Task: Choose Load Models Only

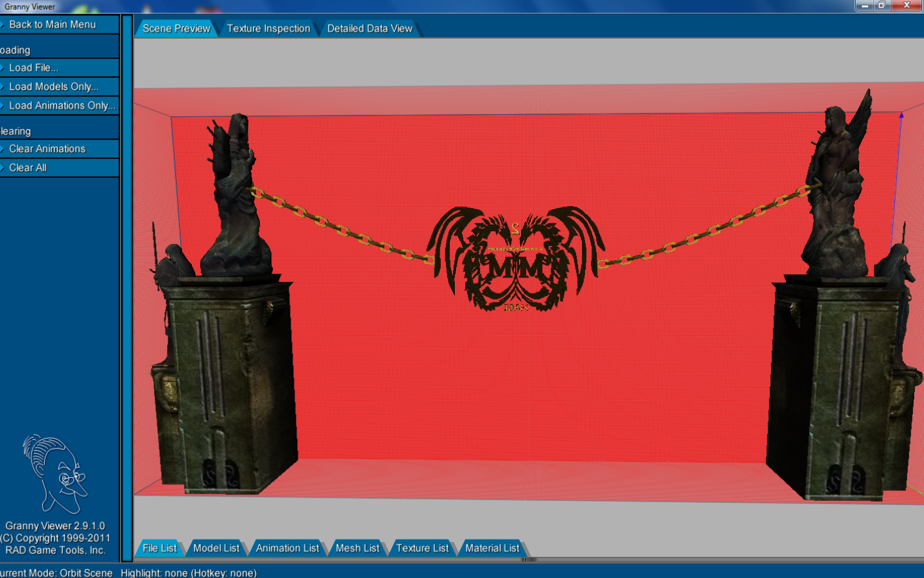Action: [59, 87]
